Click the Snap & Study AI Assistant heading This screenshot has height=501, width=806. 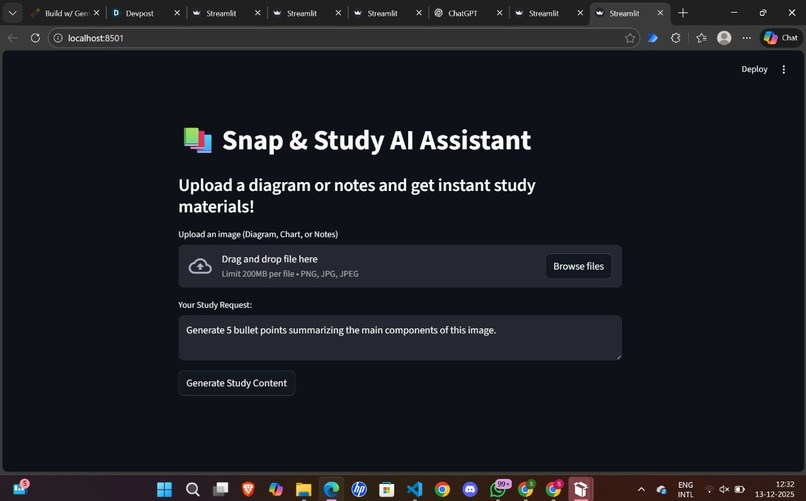376,140
